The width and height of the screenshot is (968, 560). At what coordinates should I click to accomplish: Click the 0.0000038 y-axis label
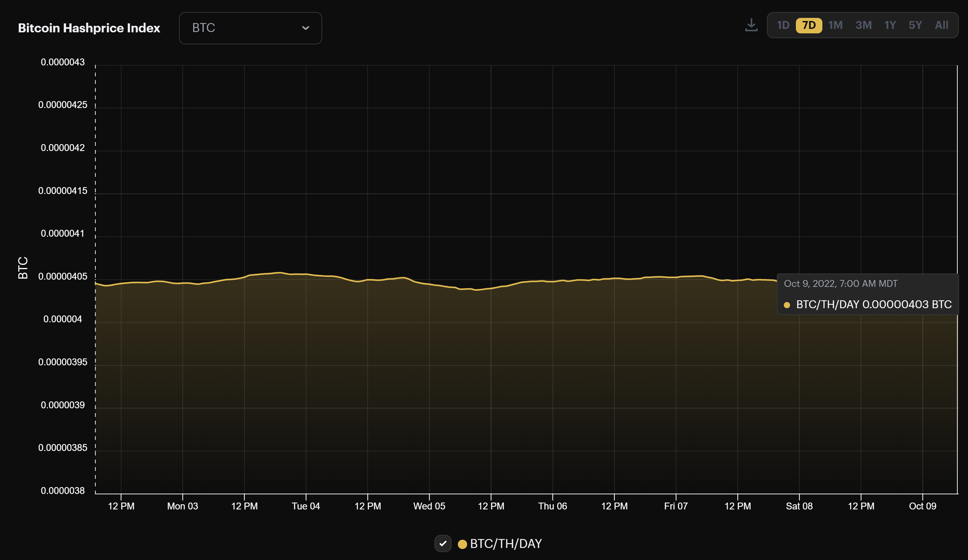tap(63, 491)
